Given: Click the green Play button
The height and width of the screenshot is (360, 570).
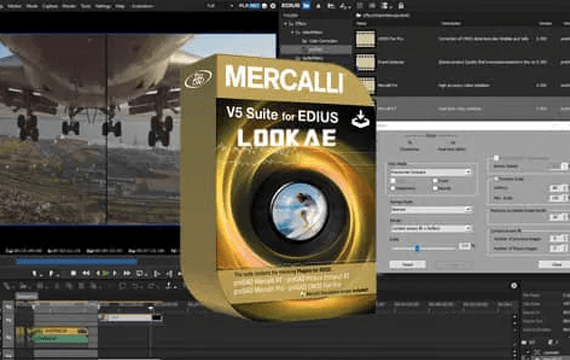Looking at the screenshot, I should pos(105,273).
